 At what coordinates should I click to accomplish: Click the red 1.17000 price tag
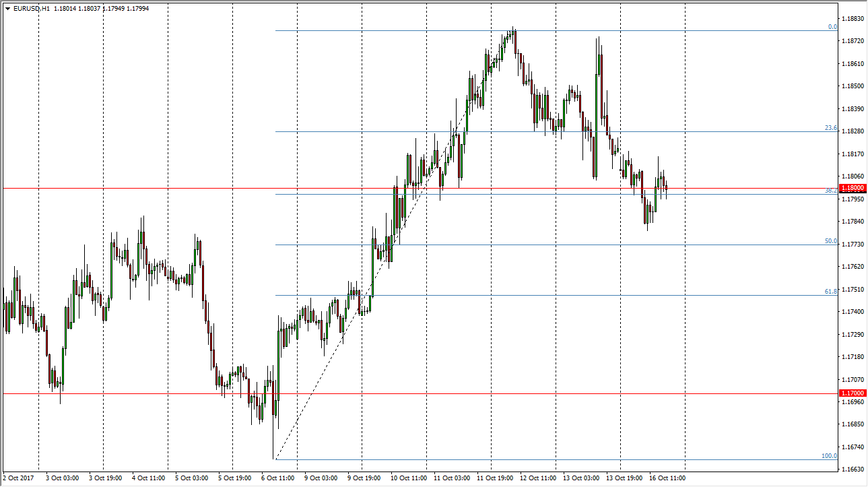(853, 393)
